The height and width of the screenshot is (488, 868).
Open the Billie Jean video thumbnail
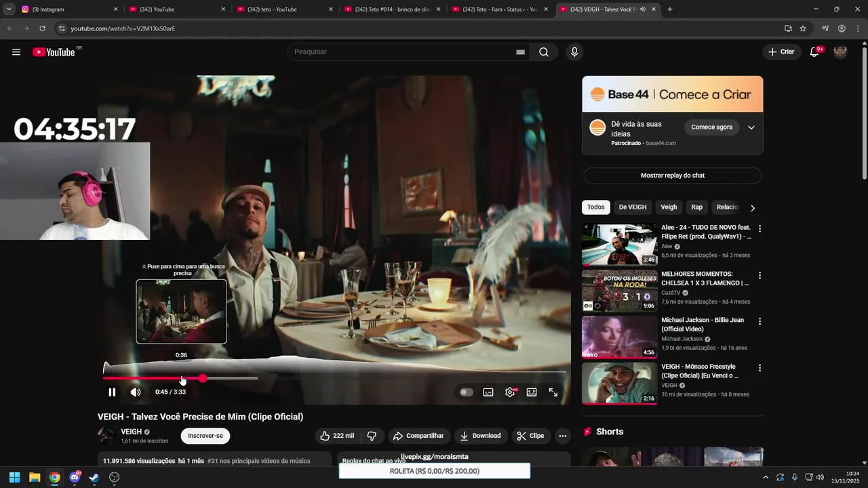(x=619, y=337)
